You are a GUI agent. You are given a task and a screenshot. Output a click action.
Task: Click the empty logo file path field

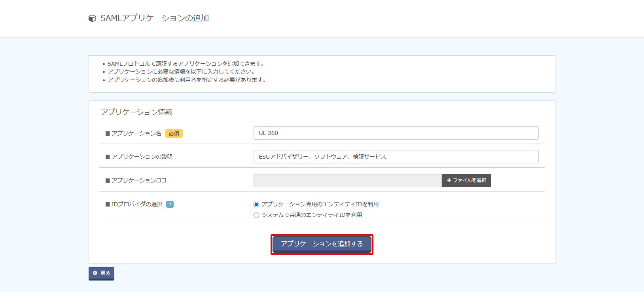[x=347, y=180]
